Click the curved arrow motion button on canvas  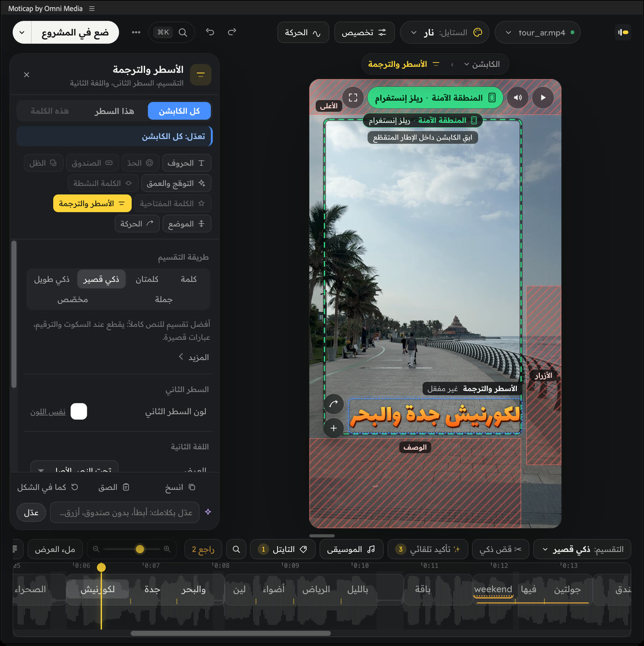334,404
